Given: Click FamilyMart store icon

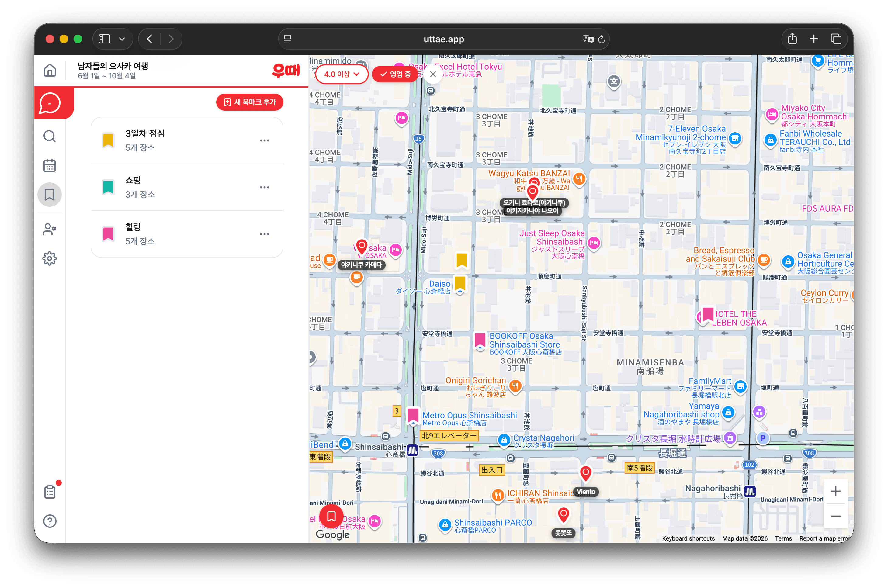Looking at the screenshot, I should [740, 386].
